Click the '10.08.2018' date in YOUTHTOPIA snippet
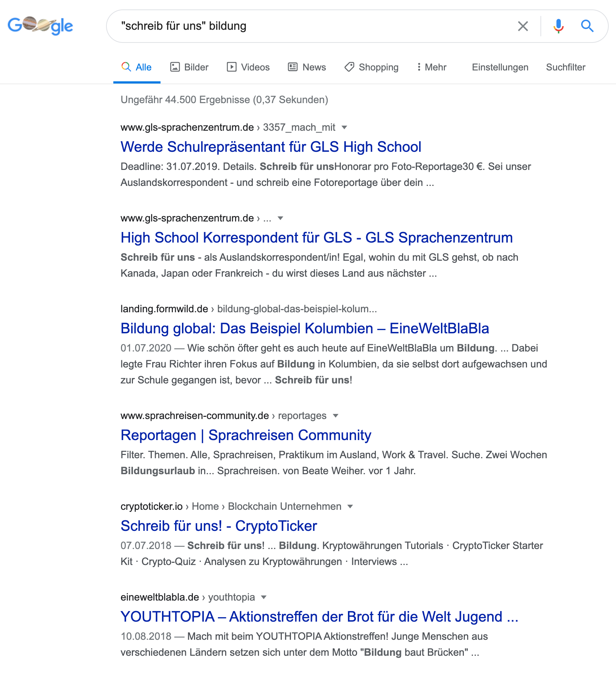The image size is (616, 675). (x=146, y=637)
